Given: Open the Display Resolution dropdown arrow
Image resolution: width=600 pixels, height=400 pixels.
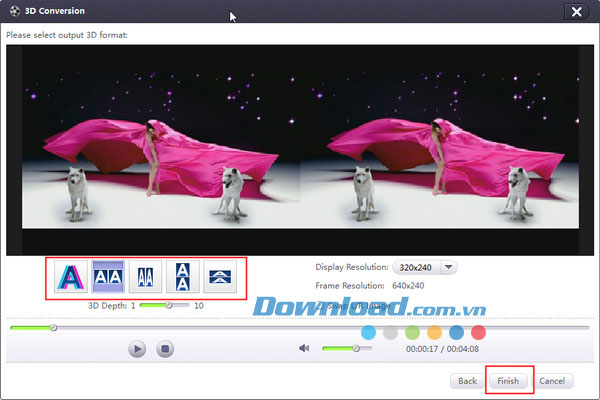Looking at the screenshot, I should 449,267.
